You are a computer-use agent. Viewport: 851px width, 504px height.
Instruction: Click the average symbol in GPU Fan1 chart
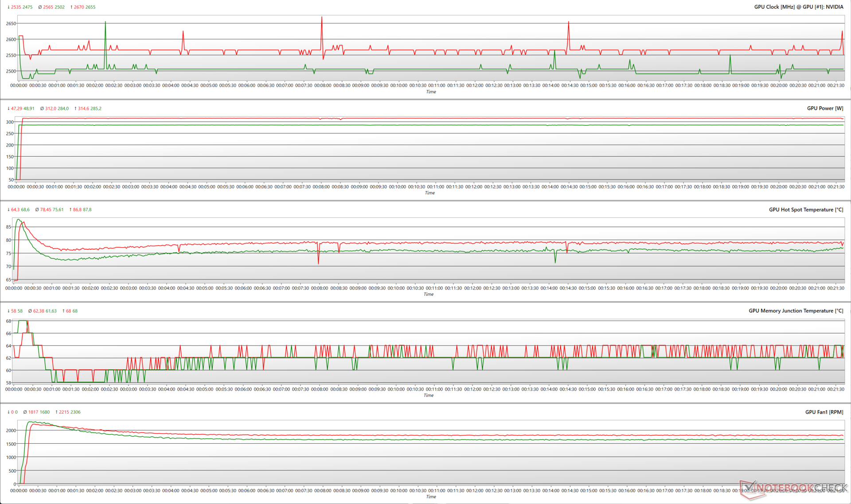[25, 412]
